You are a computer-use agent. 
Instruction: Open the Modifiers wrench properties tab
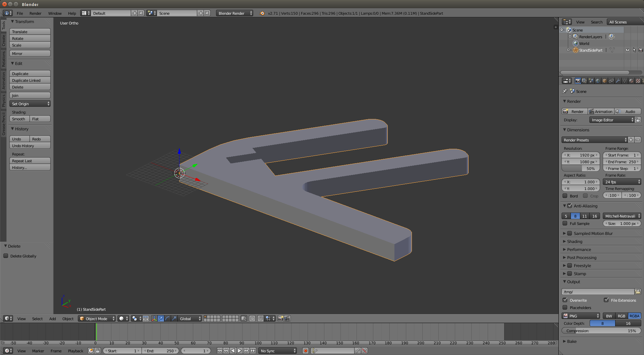tap(618, 81)
